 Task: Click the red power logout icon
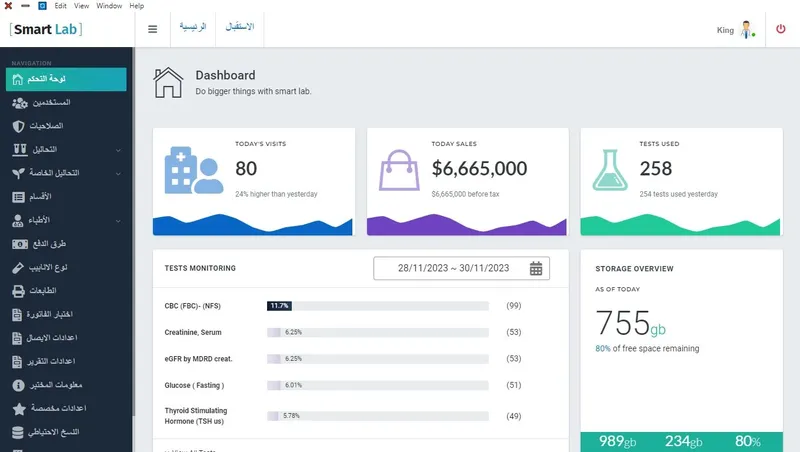point(781,29)
